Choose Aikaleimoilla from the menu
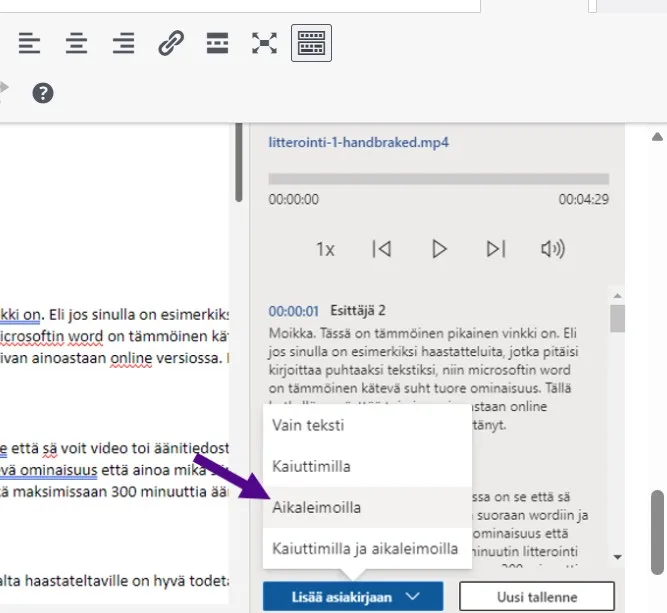 click(x=368, y=508)
